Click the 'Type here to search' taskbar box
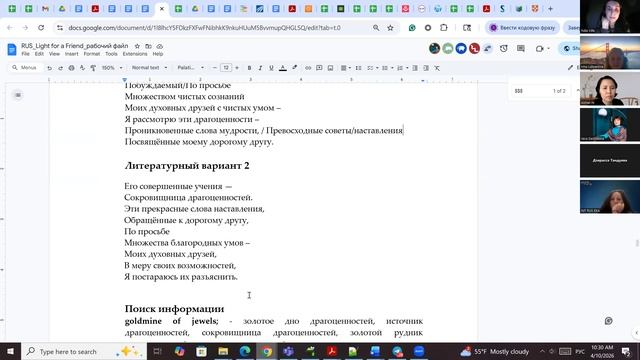The height and width of the screenshot is (360, 640). (84, 351)
